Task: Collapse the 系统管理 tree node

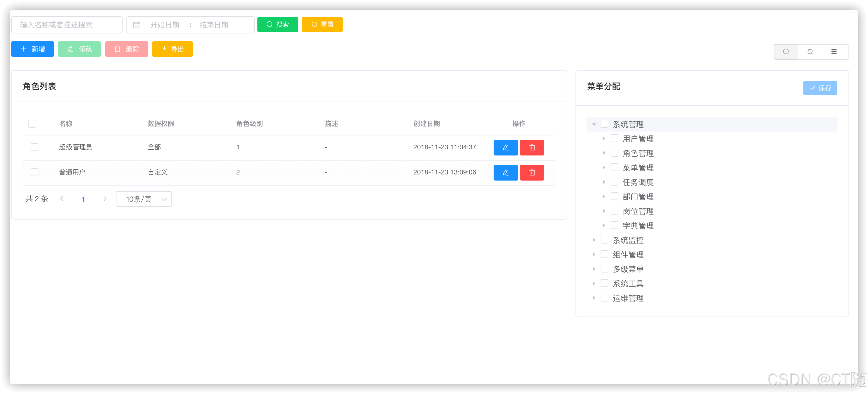Action: 594,124
